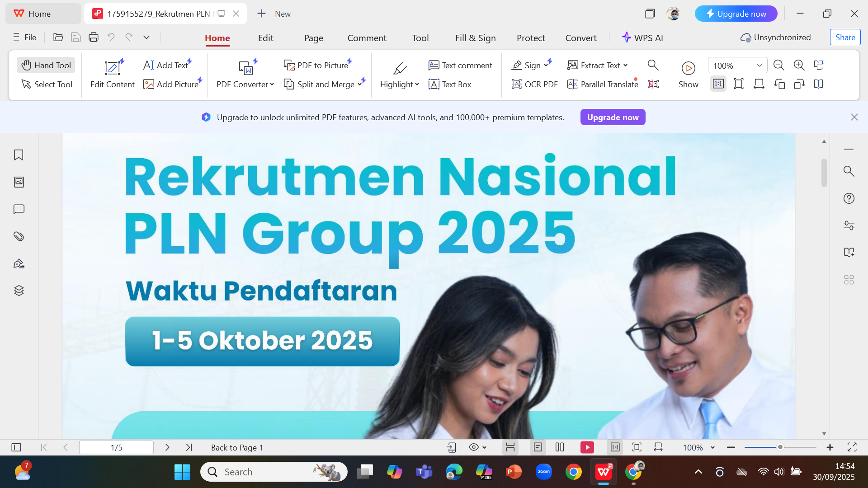Activate the Select Tool
Screen dimensions: 868x488
[47, 84]
